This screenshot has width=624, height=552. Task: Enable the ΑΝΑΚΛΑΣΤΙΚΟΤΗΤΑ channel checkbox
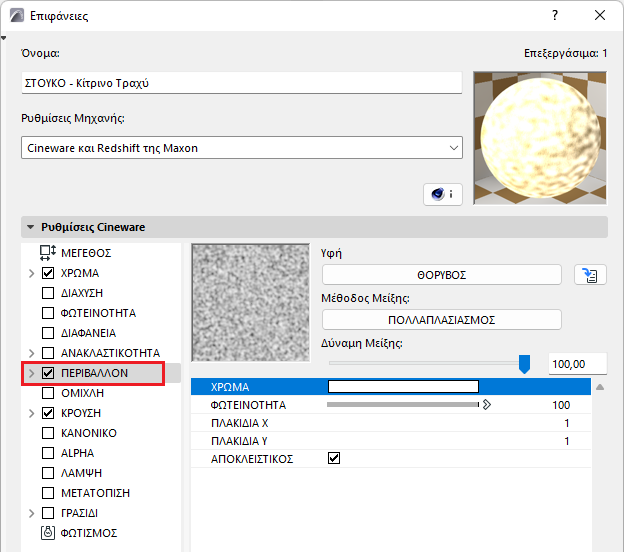click(48, 353)
